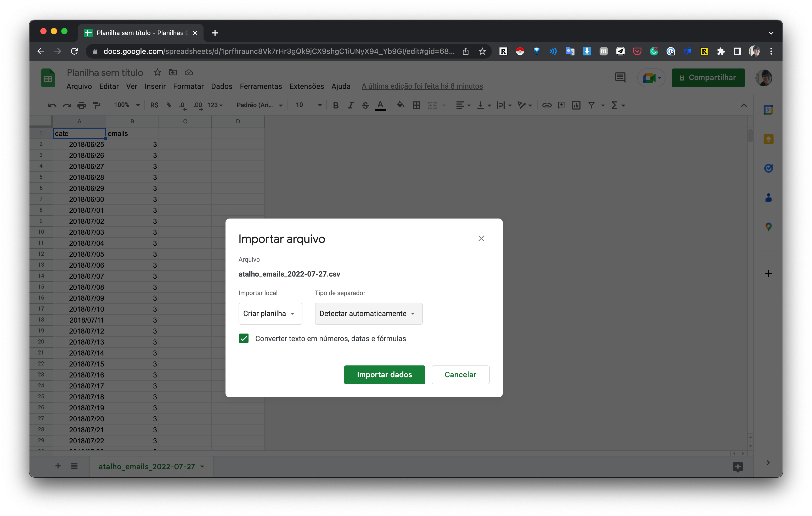The width and height of the screenshot is (812, 516).
Task: Open the Criar planilha import location dropdown
Action: (270, 313)
